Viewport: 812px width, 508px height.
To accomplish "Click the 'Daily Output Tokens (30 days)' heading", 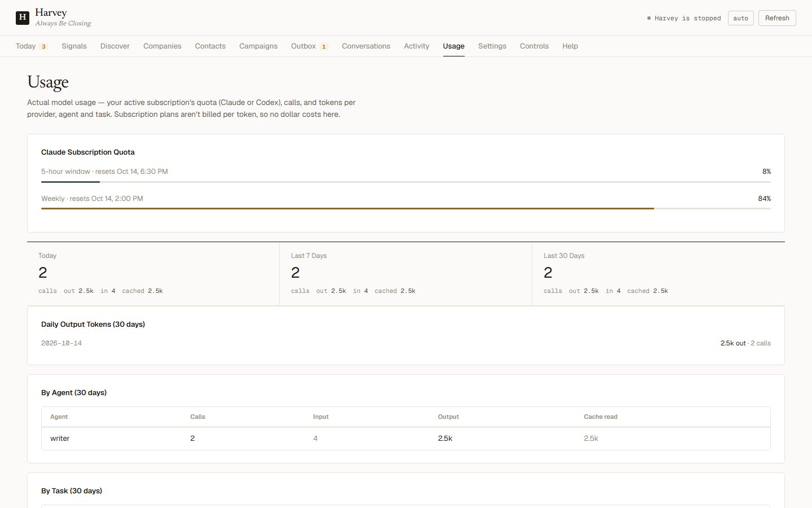I will click(93, 325).
